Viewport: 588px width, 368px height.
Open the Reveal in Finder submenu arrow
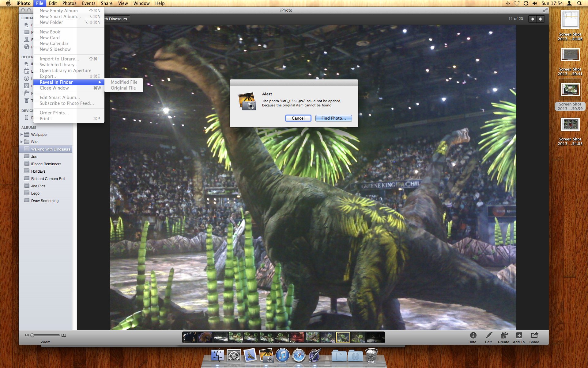(x=100, y=82)
